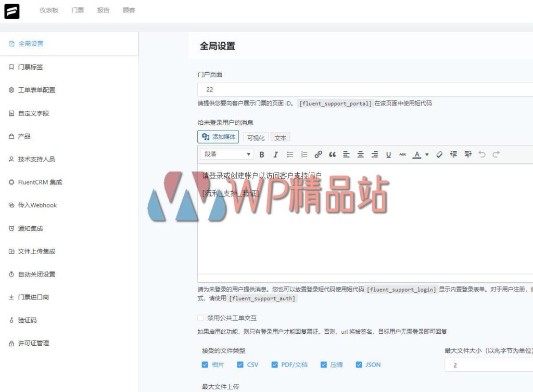Toggle the JSON accepted file type
The image size is (533, 392).
click(x=359, y=364)
